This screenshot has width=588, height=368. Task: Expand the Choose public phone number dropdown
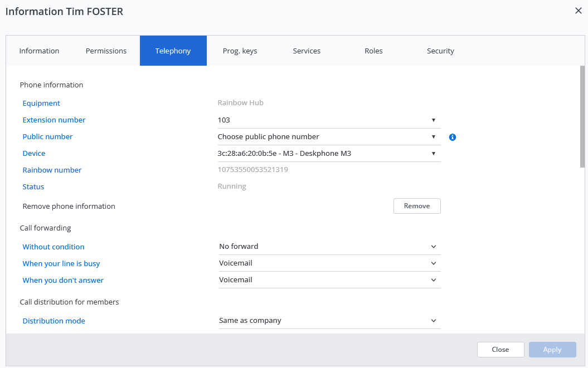pos(329,137)
